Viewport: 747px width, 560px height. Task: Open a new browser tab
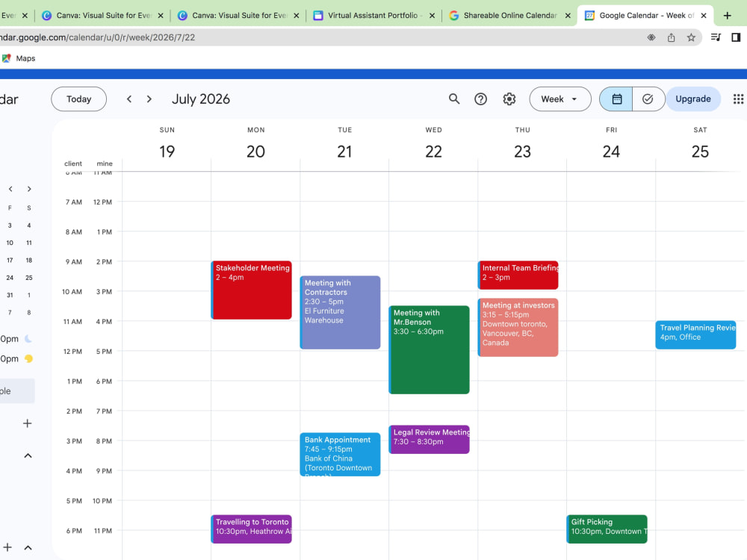tap(727, 16)
